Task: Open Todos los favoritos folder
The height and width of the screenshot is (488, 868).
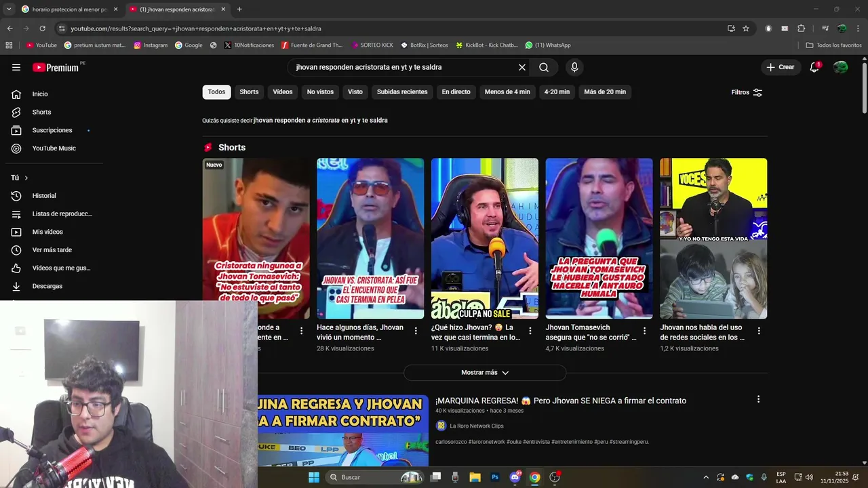Action: (x=834, y=45)
